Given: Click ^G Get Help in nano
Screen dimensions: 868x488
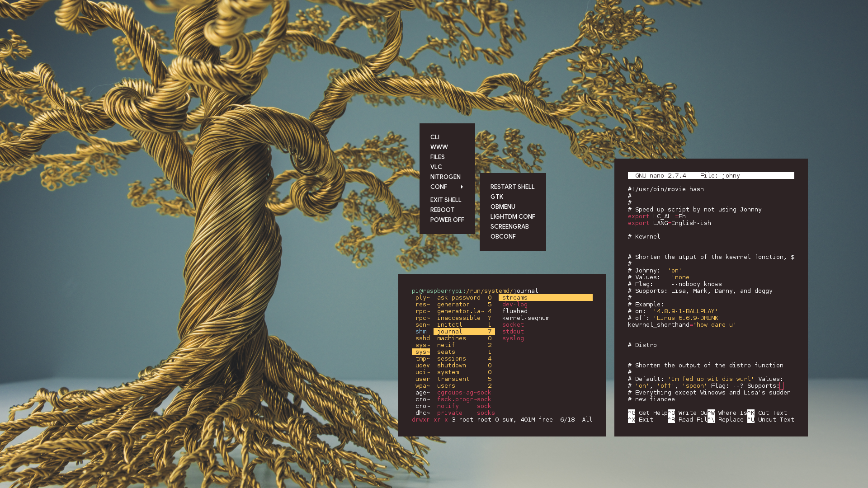Looking at the screenshot, I should click(648, 413).
